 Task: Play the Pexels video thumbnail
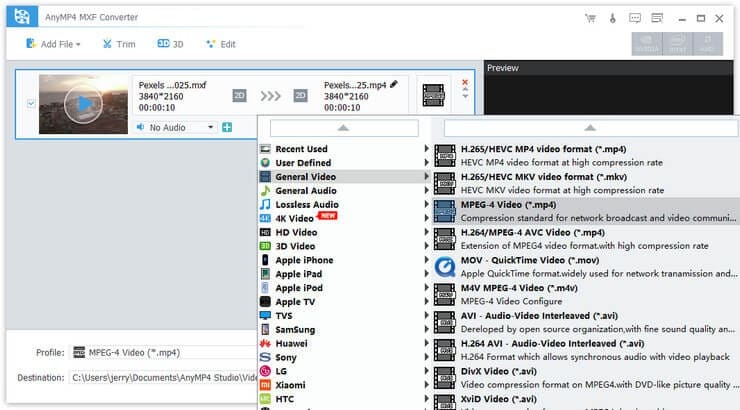click(84, 104)
